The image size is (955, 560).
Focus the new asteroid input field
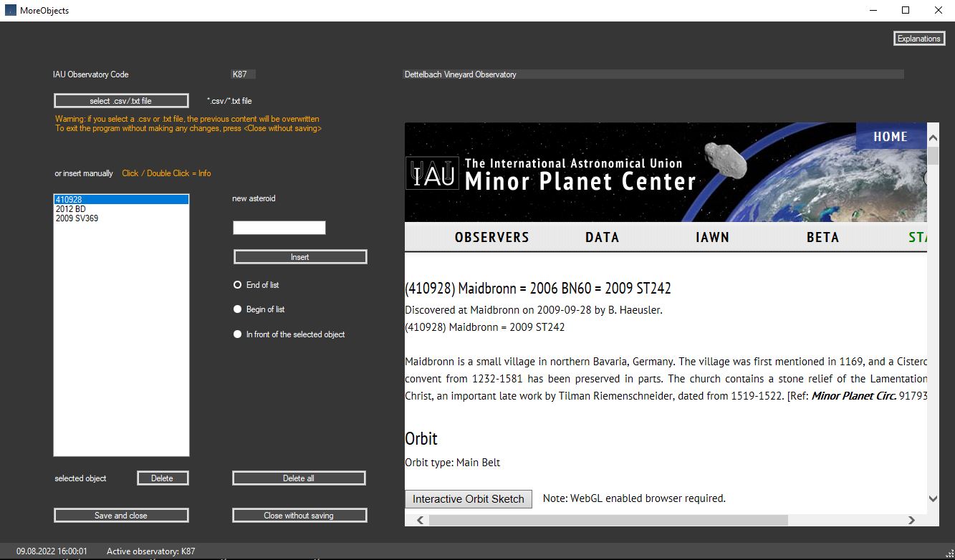[279, 228]
